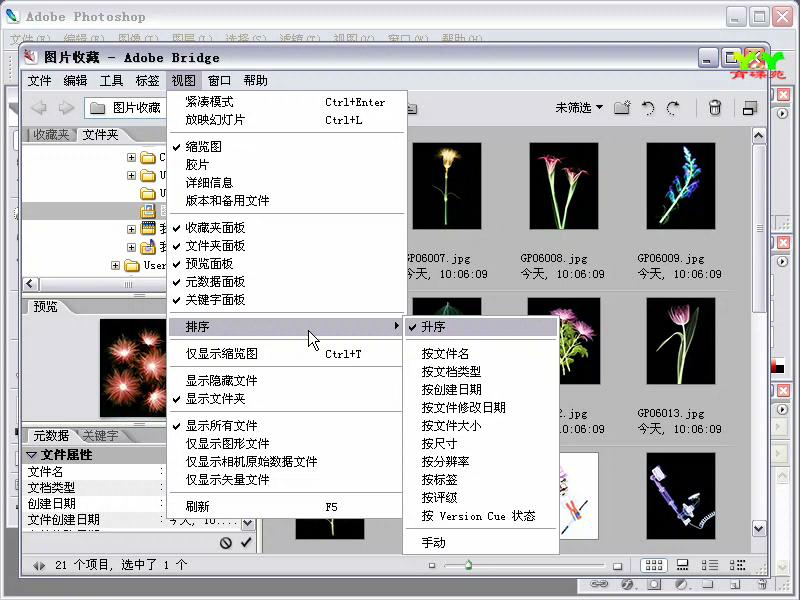The height and width of the screenshot is (600, 800).
Task: Expand the first folder tree node
Action: [x=131, y=157]
